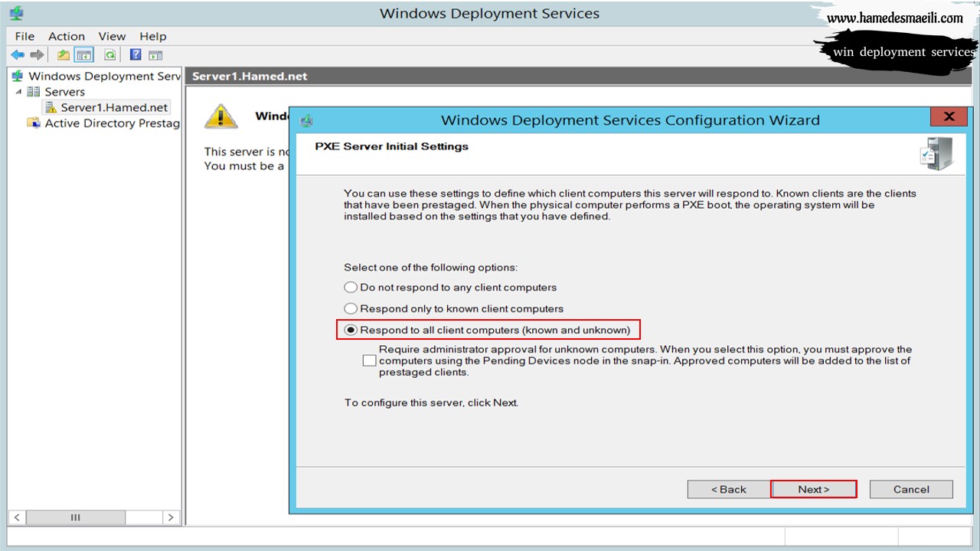Click the PXE Server Initial Settings heading
Screen dimensions: 980x551
pos(392,146)
